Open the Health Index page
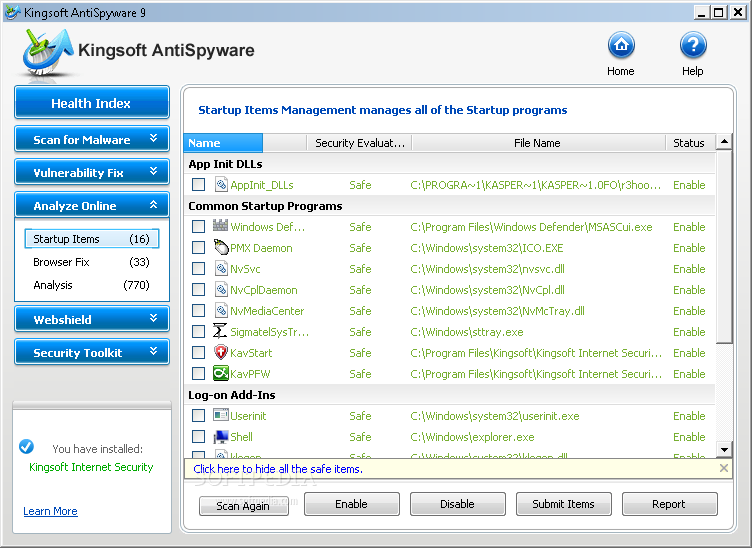Screen dimensions: 752x548 tap(92, 103)
